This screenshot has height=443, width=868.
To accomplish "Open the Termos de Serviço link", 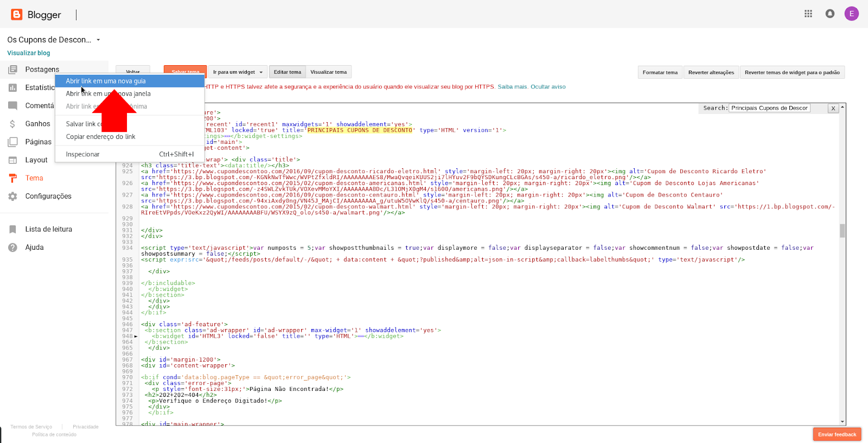I will 31,427.
